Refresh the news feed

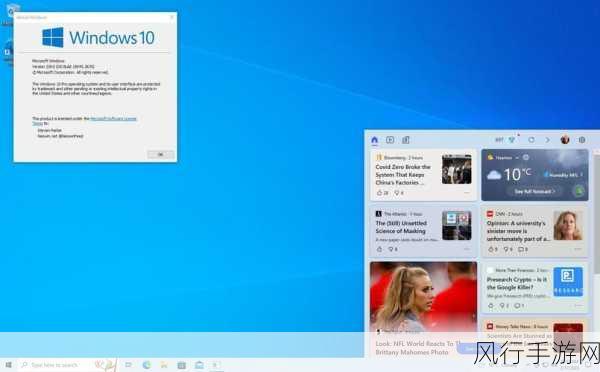[531, 140]
